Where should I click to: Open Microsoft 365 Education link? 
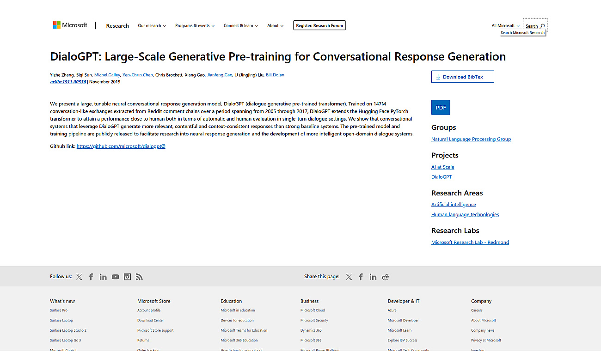click(x=239, y=340)
